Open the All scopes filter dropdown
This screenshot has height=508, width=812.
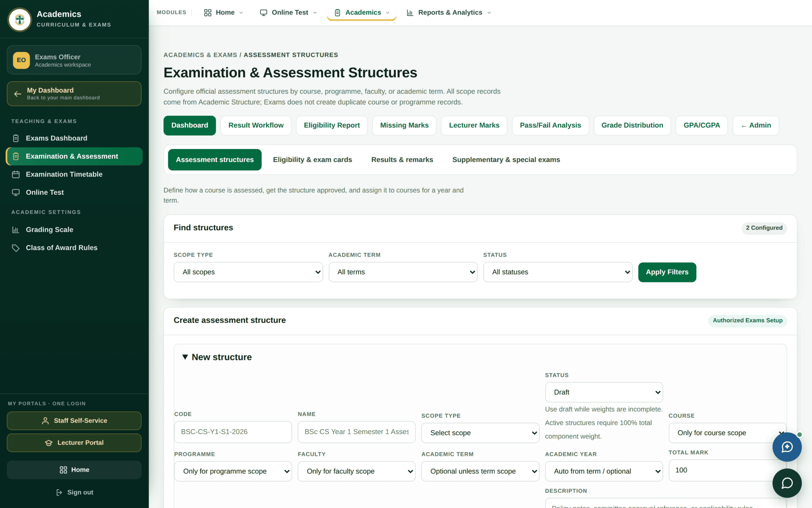(x=248, y=272)
